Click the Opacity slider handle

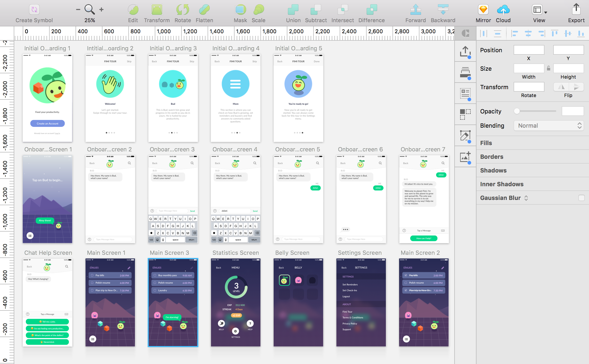point(517,111)
